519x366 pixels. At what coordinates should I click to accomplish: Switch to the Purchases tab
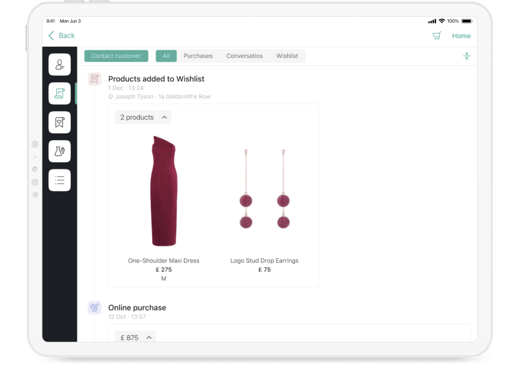(x=198, y=56)
